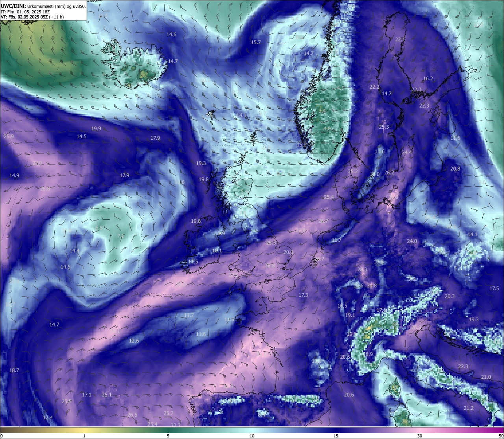This screenshot has height=439, width=504.
Task: Select the 25.7 map value
Action: click(168, 413)
